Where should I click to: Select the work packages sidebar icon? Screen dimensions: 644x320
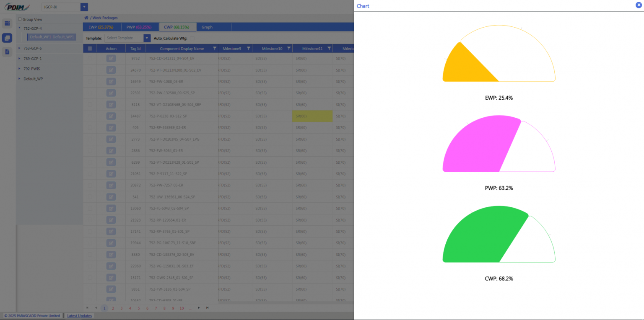coord(7,38)
